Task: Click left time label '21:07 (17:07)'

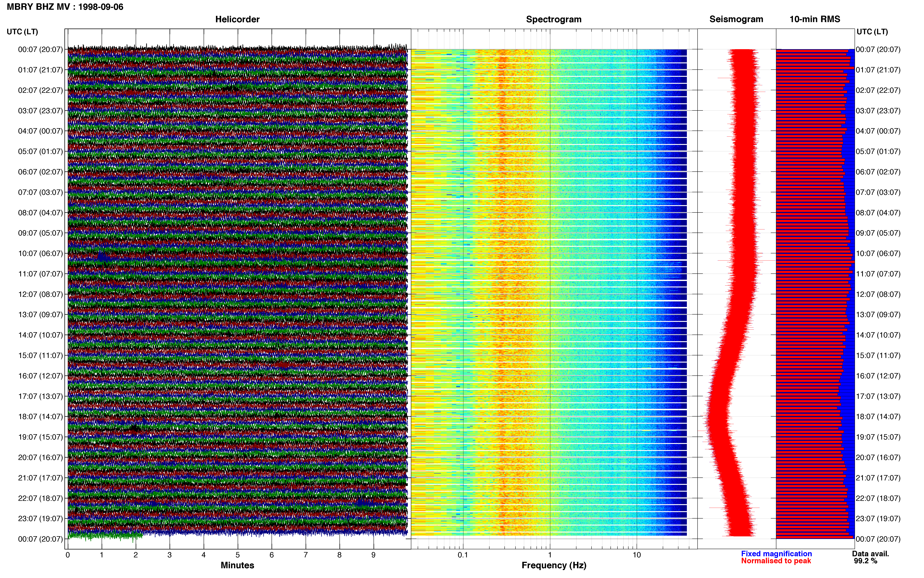Action: (40, 478)
